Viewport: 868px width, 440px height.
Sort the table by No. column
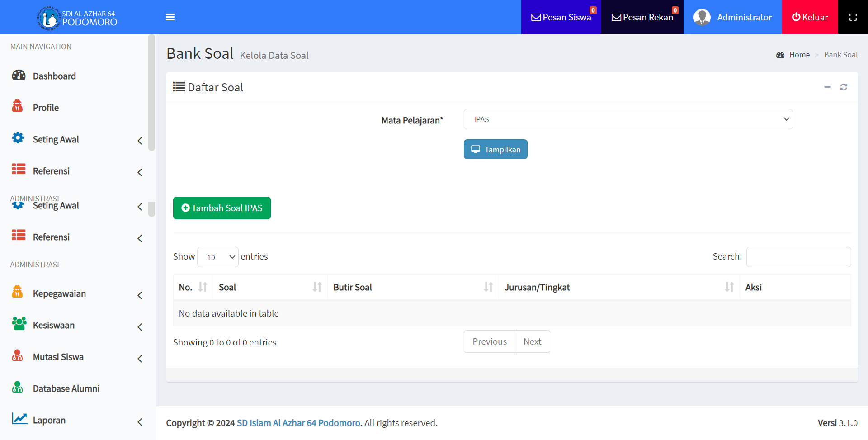(193, 287)
